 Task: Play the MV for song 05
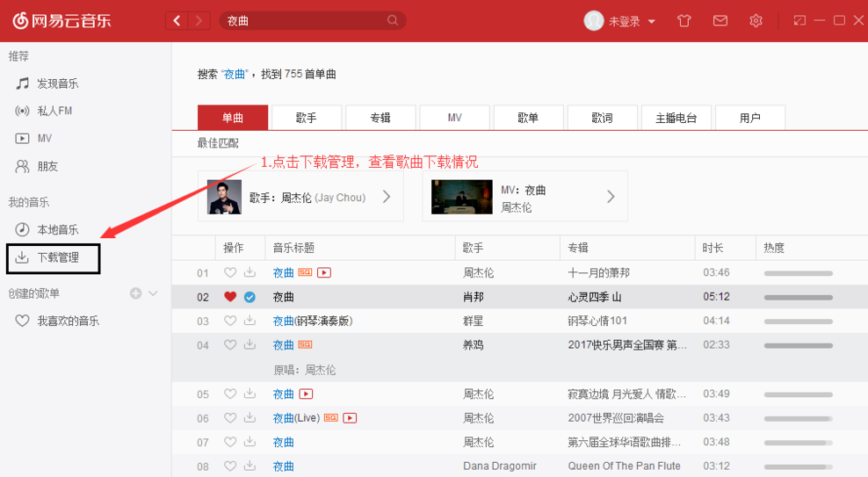pos(306,394)
